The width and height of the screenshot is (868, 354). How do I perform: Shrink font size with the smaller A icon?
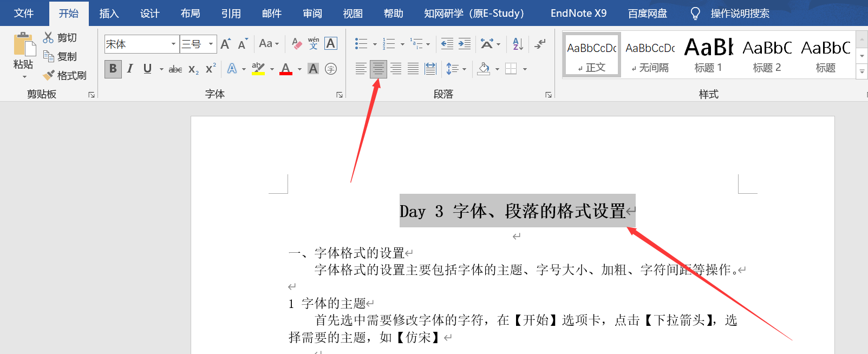(x=243, y=44)
